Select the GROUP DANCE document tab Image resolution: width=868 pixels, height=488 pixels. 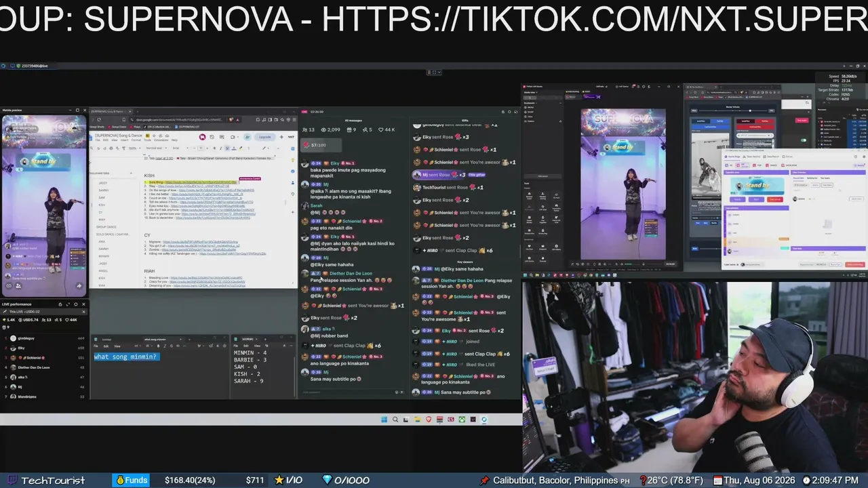[106, 227]
